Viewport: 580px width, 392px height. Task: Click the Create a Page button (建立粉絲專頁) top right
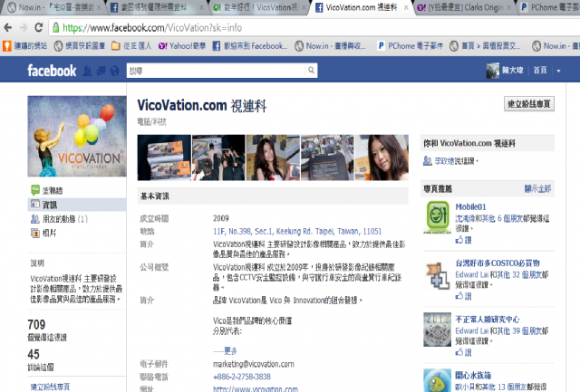click(529, 104)
